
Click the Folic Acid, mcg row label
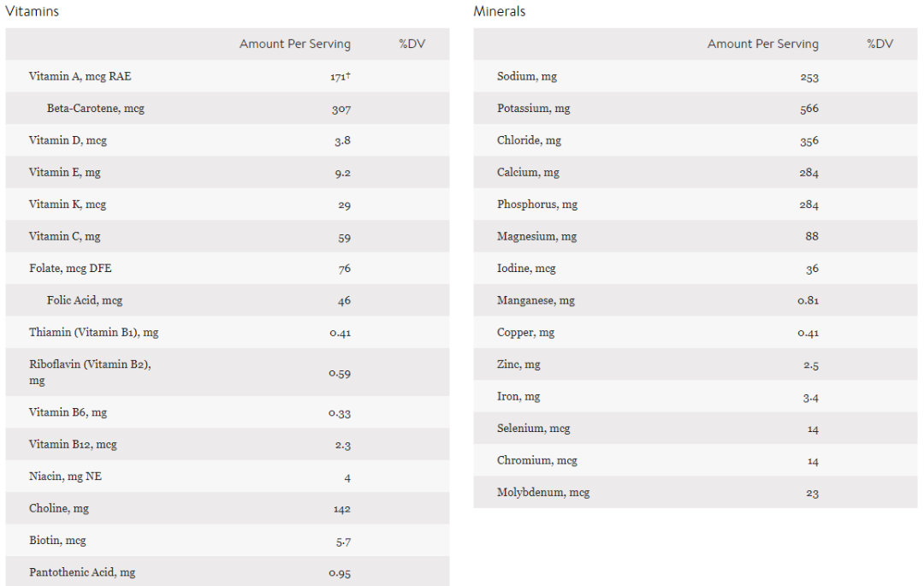point(85,301)
